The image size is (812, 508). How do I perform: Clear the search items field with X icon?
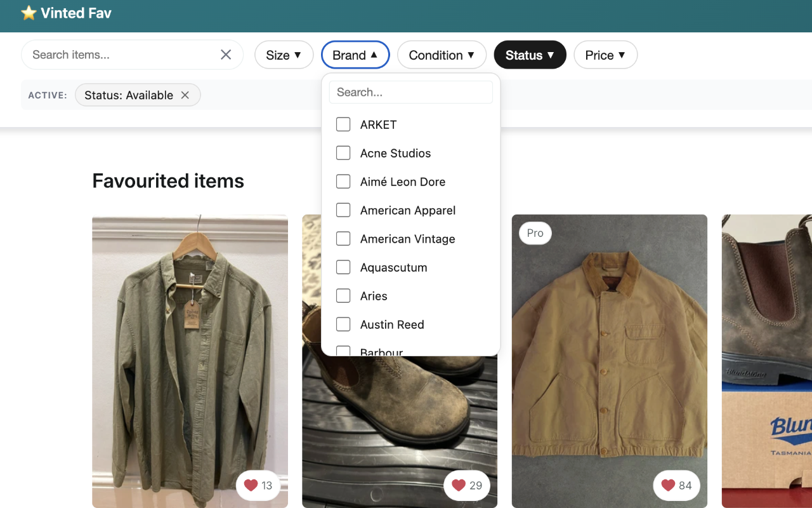click(x=226, y=55)
